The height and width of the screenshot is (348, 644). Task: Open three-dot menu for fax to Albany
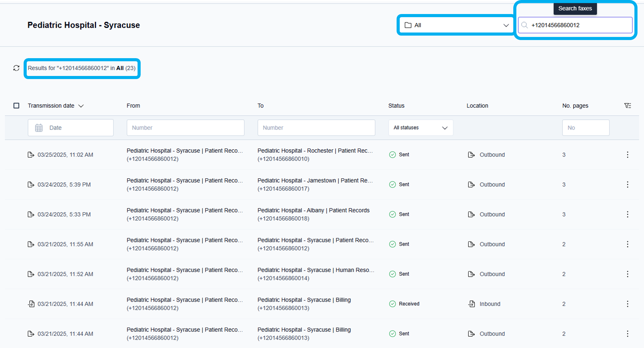coord(627,214)
